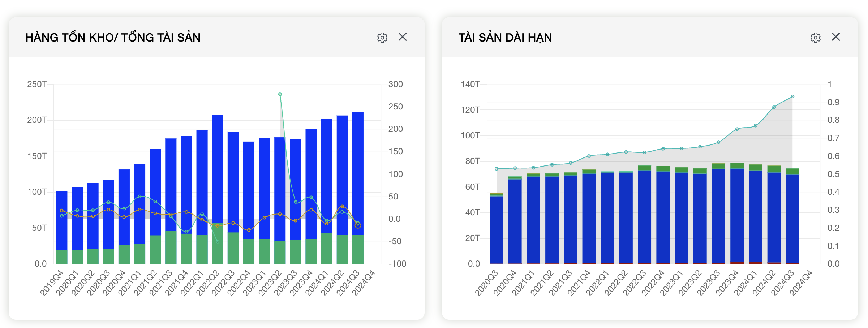Image resolution: width=868 pixels, height=328 pixels.
Task: Click teal line point at 2023Q4 in assets chart
Action: [x=737, y=129]
